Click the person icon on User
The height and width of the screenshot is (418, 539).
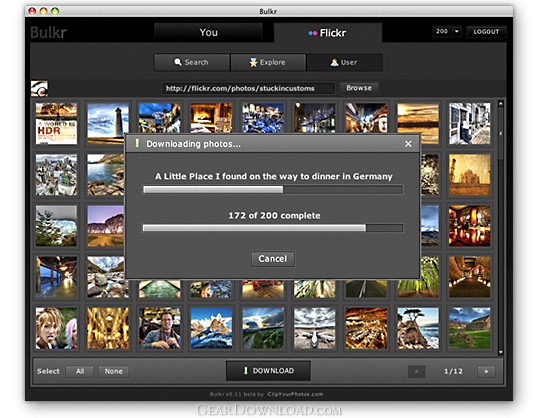334,62
